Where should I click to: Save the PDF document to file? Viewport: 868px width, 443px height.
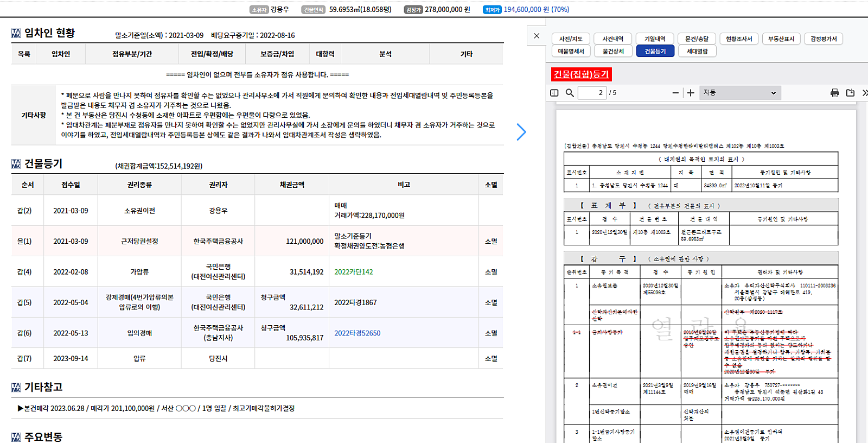pos(850,93)
